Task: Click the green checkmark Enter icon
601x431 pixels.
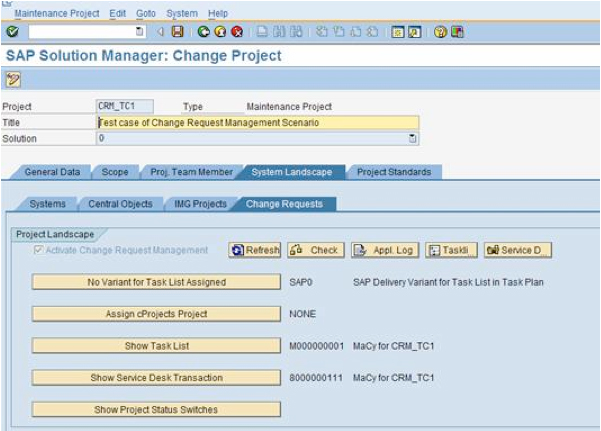Action: point(13,31)
